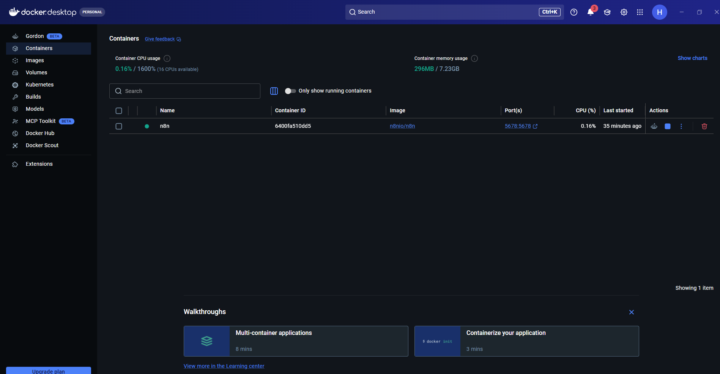Click the n8n running status dot
720x374 pixels.
(147, 126)
